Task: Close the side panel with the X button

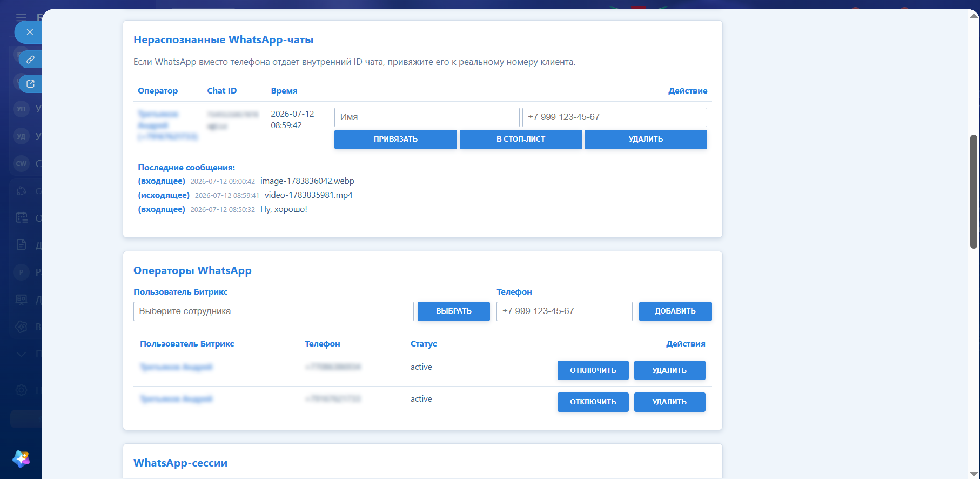Action: [x=30, y=32]
